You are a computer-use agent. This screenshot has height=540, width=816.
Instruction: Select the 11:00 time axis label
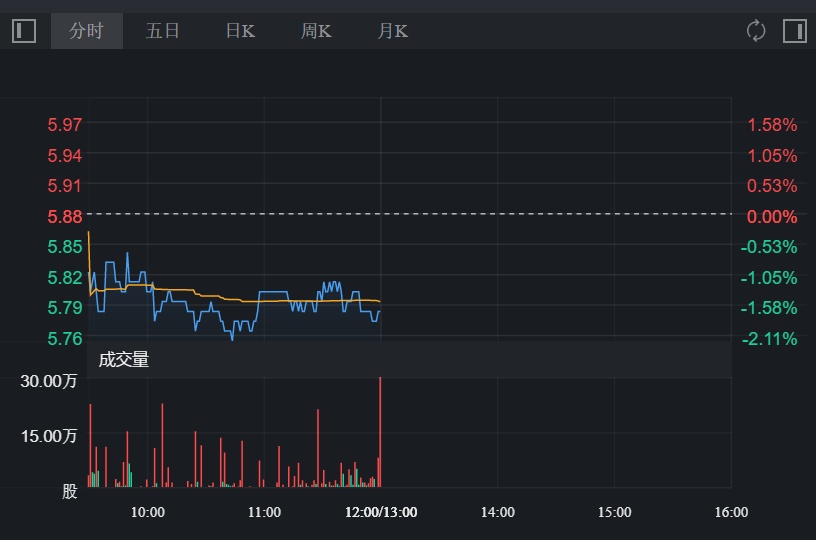[264, 512]
